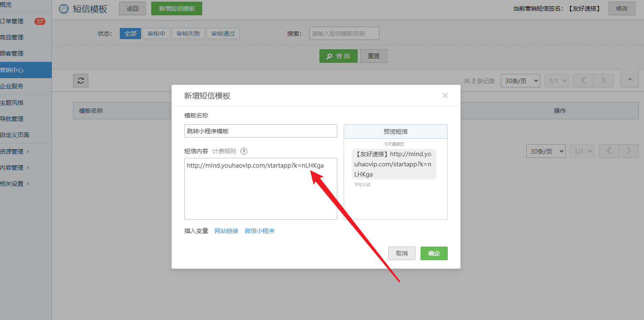The width and height of the screenshot is (644, 320).
Task: Open the lower 1/1 page selector
Action: click(582, 151)
